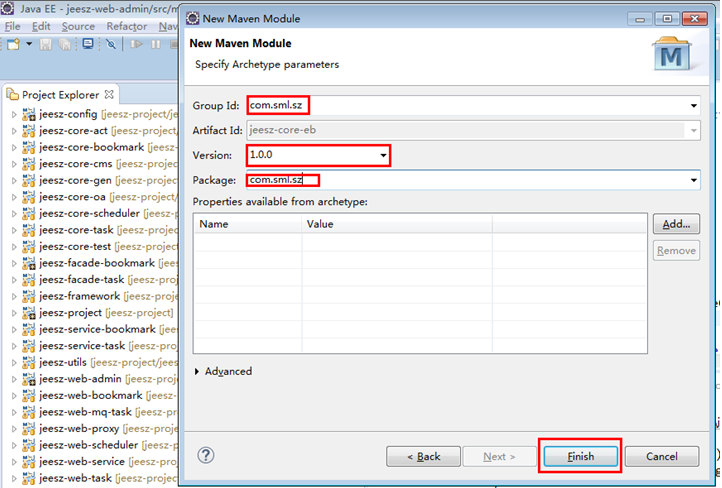Click the Save toolbar icon
This screenshot has height=488, width=722.
46,44
